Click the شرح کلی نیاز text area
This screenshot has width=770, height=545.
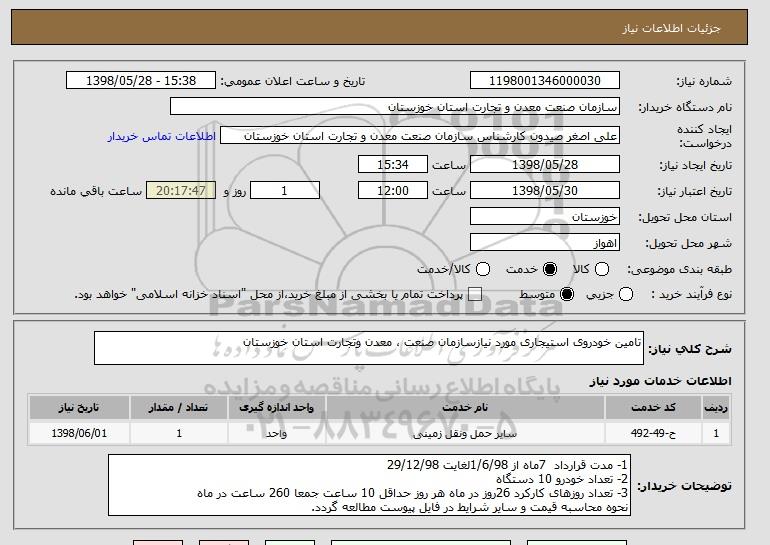[369, 348]
